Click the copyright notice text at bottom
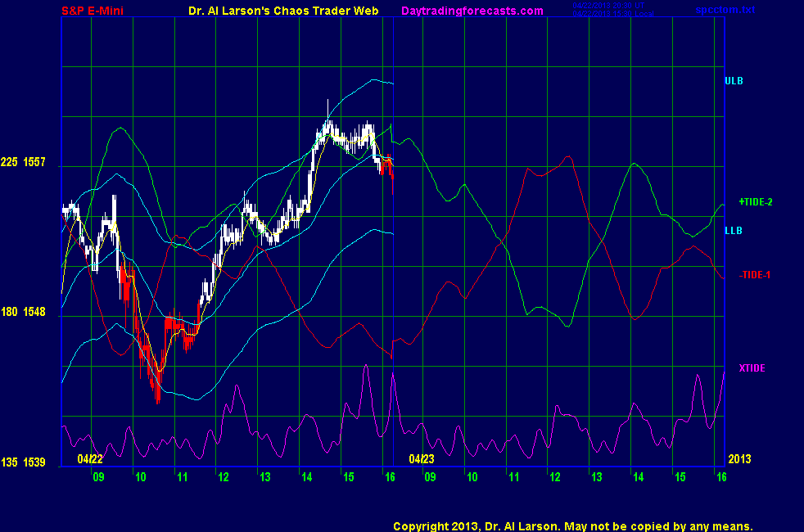The image size is (804, 532). click(572, 526)
